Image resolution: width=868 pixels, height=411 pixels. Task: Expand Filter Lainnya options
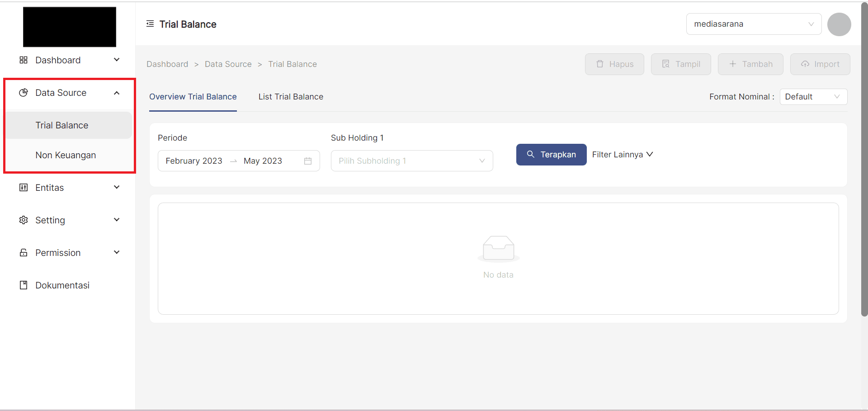tap(622, 155)
